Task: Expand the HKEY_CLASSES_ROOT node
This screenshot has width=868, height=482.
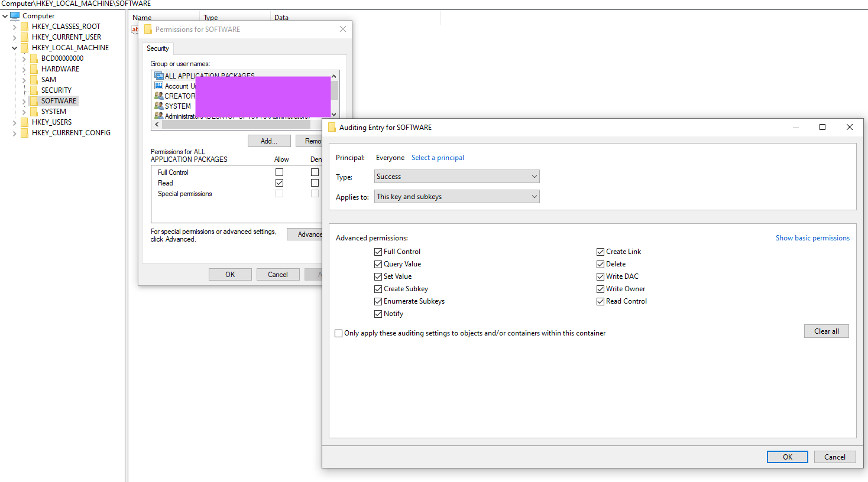Action: [x=15, y=27]
